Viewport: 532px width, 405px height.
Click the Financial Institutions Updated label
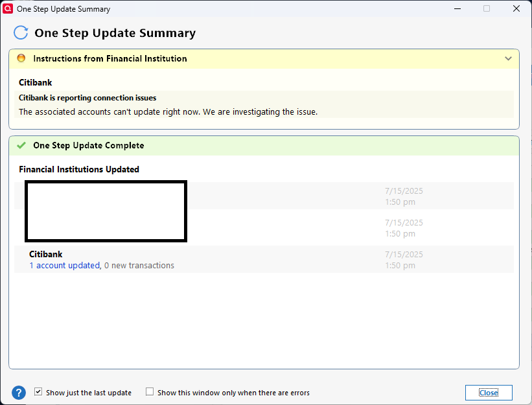tap(79, 169)
